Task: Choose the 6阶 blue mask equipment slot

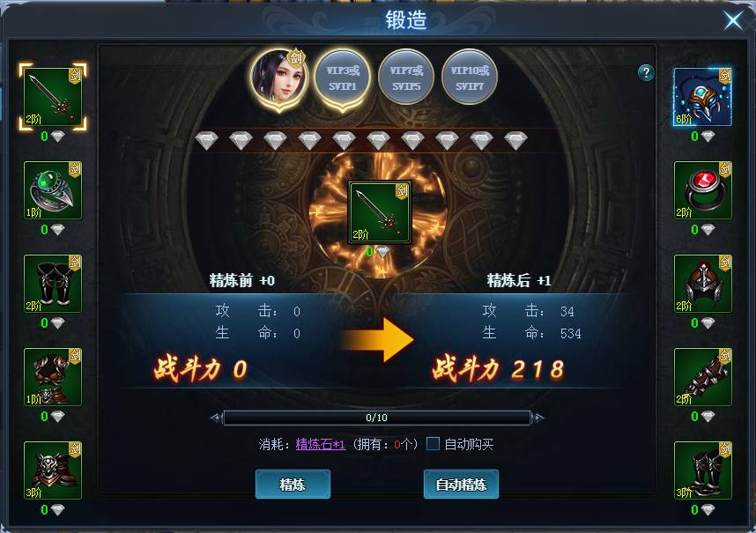Action: coord(702,97)
